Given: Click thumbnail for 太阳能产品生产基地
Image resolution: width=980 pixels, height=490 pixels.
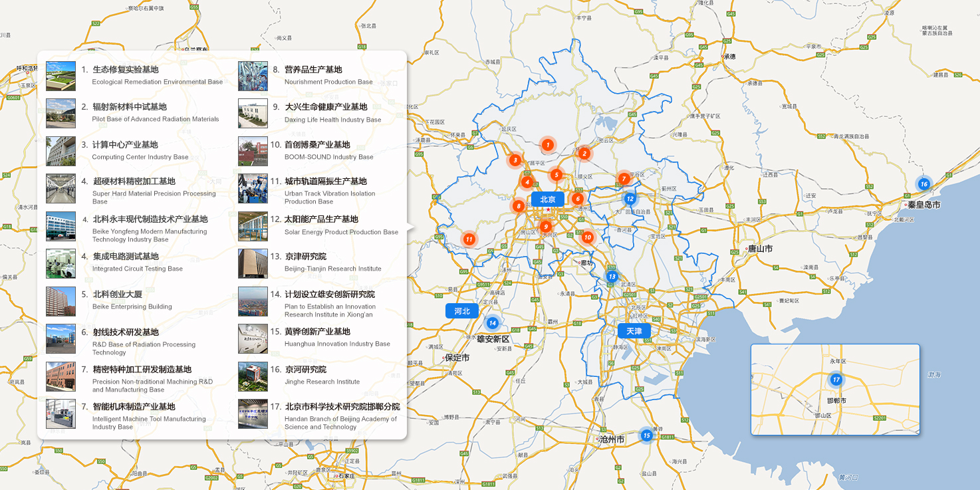Looking at the screenshot, I should click(x=253, y=227).
